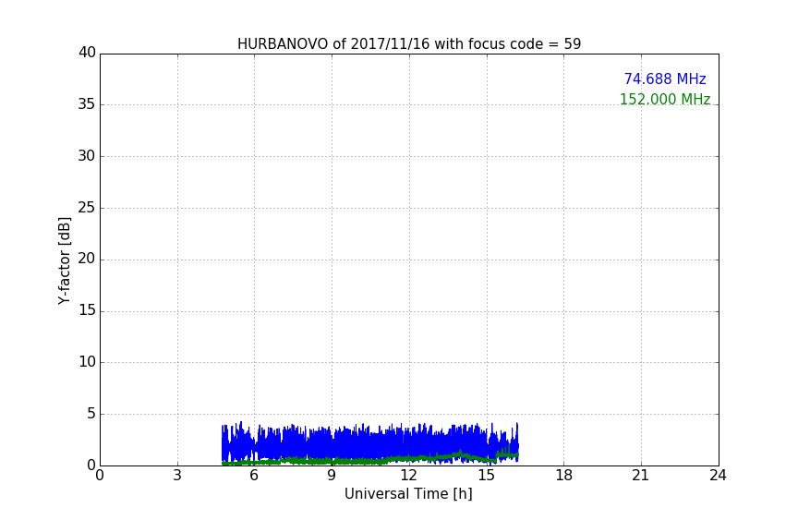Click the 'Y-factor [dB]' axis label
Image resolution: width=798 pixels, height=532 pixels.
pos(64,260)
